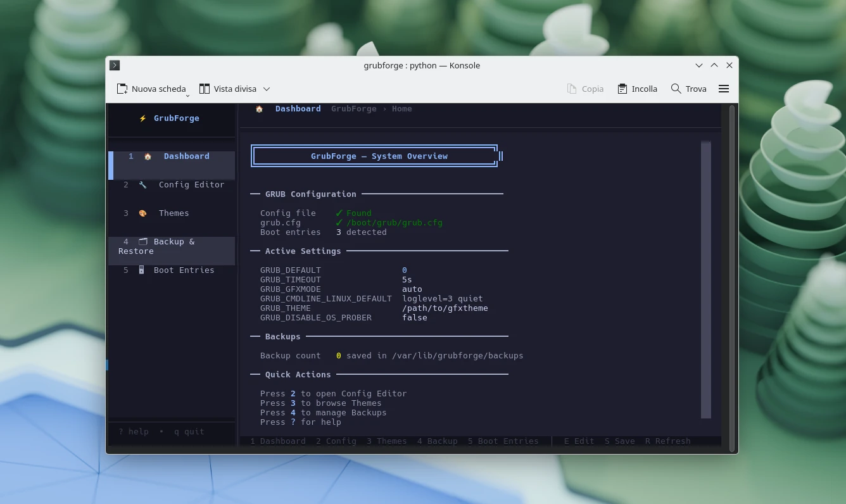The height and width of the screenshot is (504, 846).
Task: Click the Konsole terminal icon in title bar
Action: coord(115,65)
